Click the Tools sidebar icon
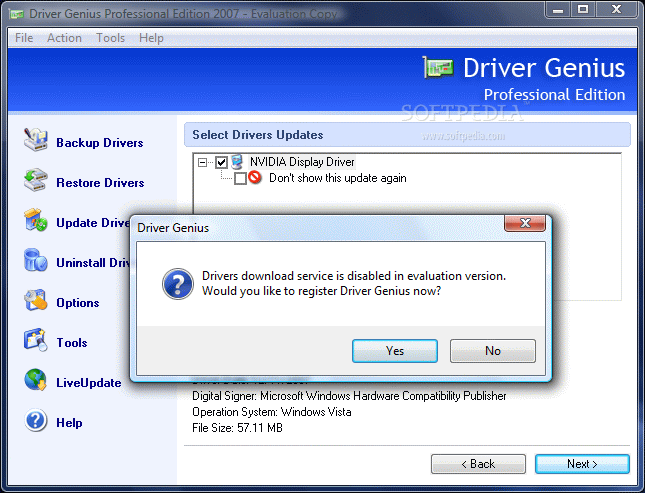Screen dimensions: 645x493 [35, 340]
